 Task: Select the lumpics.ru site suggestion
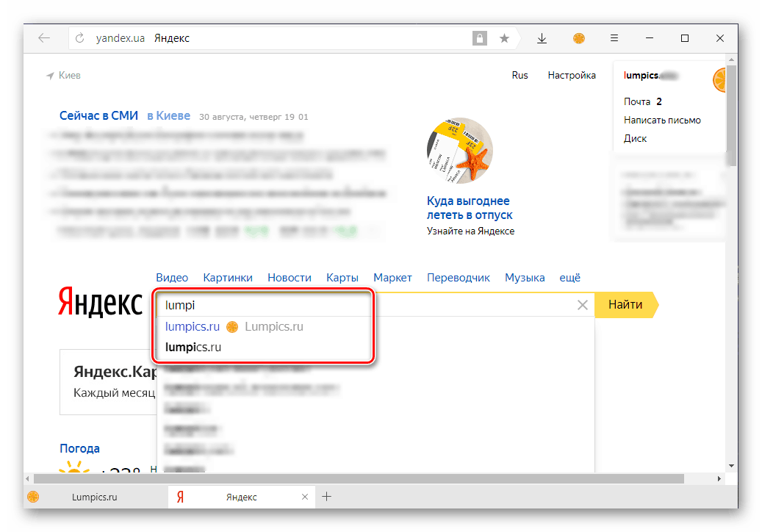pos(193,326)
